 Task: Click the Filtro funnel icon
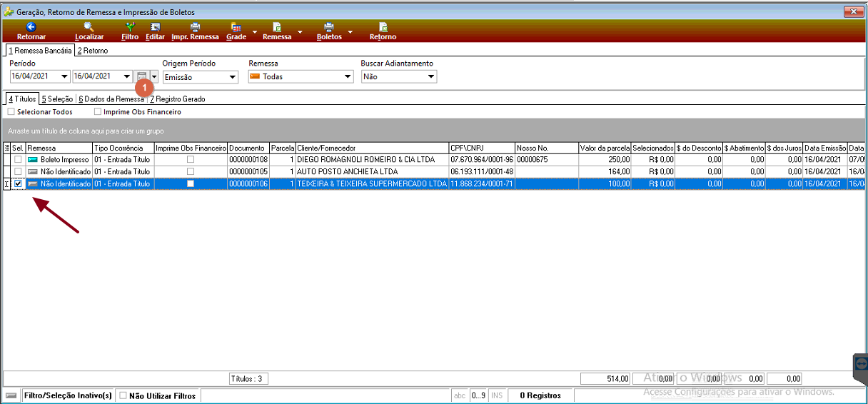tap(130, 26)
